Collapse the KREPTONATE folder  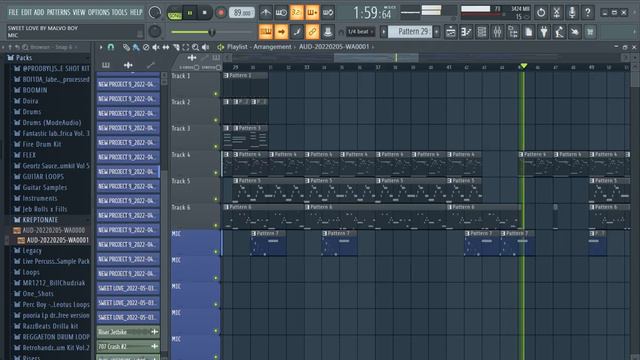(40, 220)
